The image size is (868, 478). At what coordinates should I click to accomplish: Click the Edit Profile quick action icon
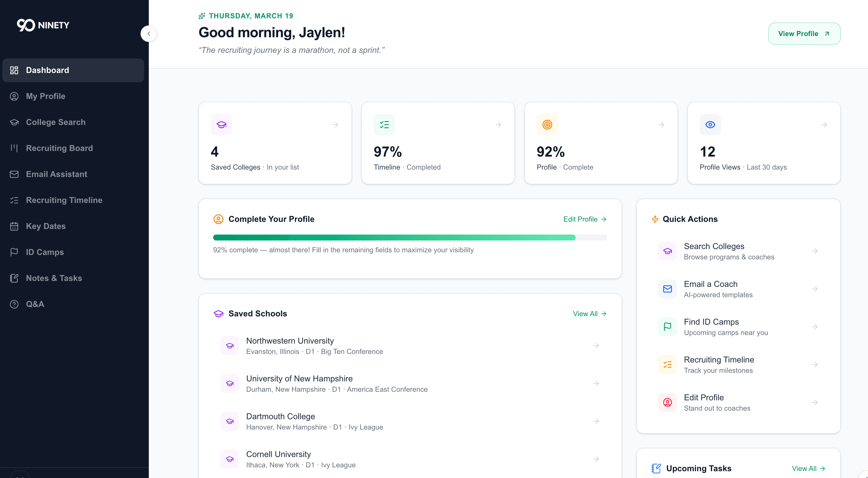pyautogui.click(x=667, y=402)
